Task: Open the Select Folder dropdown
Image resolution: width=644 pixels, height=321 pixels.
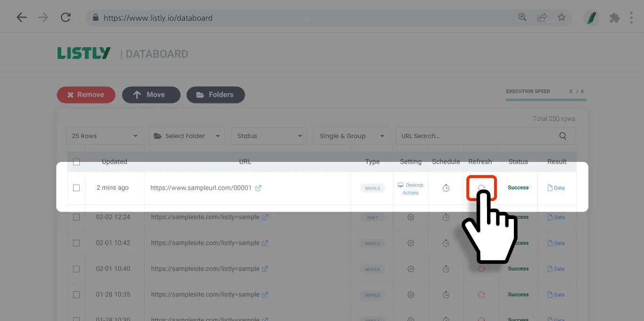Action: pos(187,136)
